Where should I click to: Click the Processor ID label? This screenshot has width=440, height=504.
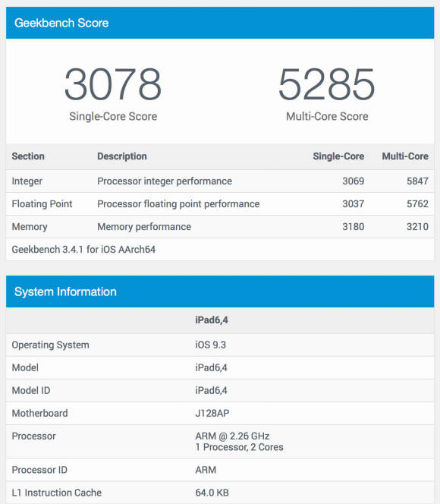click(x=39, y=470)
